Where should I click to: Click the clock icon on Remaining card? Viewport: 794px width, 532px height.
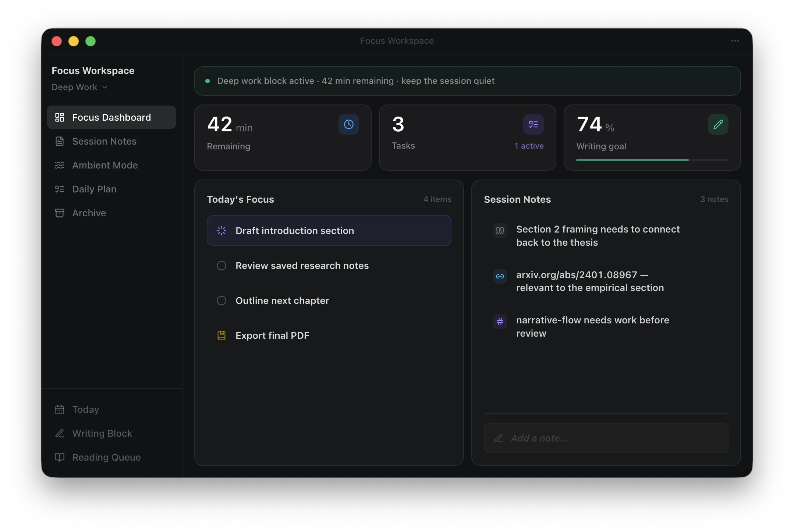click(x=348, y=124)
